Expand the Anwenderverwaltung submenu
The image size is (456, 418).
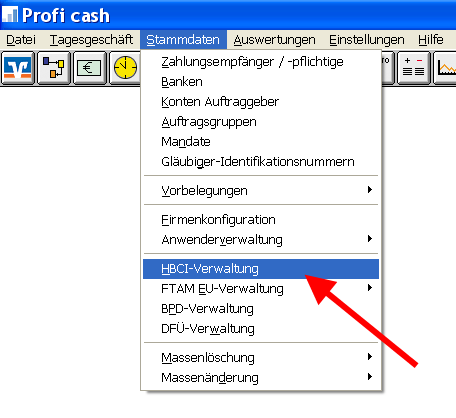[x=261, y=240]
